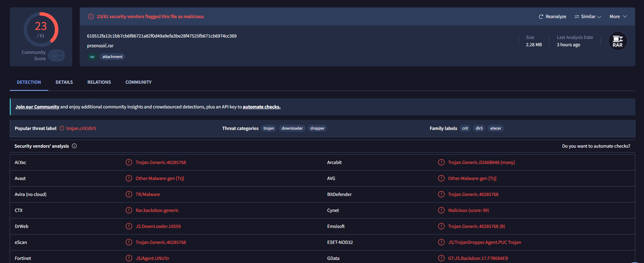
Task: Click GT:JS.Backdoor.17.F7B08AEB GData result
Action: 478,258
